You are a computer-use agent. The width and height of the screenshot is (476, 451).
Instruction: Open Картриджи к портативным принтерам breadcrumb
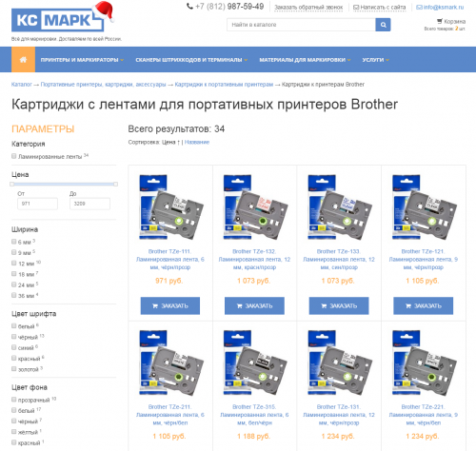point(224,85)
